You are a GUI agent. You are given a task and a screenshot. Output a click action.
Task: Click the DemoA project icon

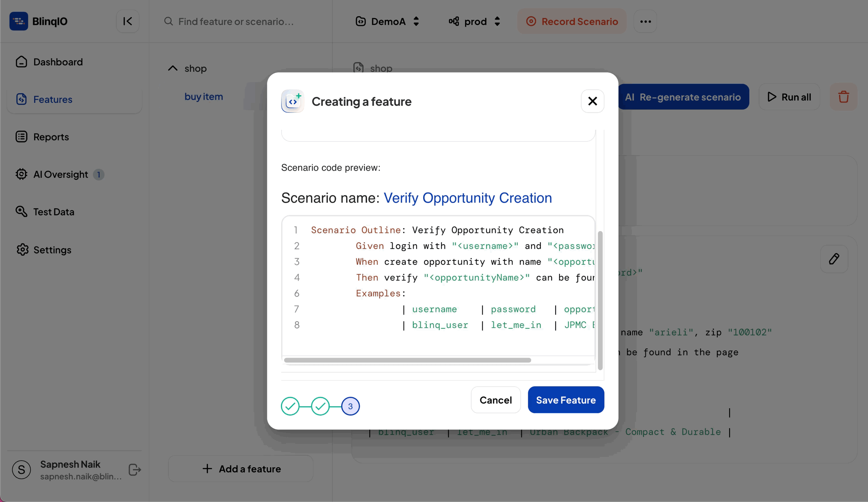tap(361, 21)
